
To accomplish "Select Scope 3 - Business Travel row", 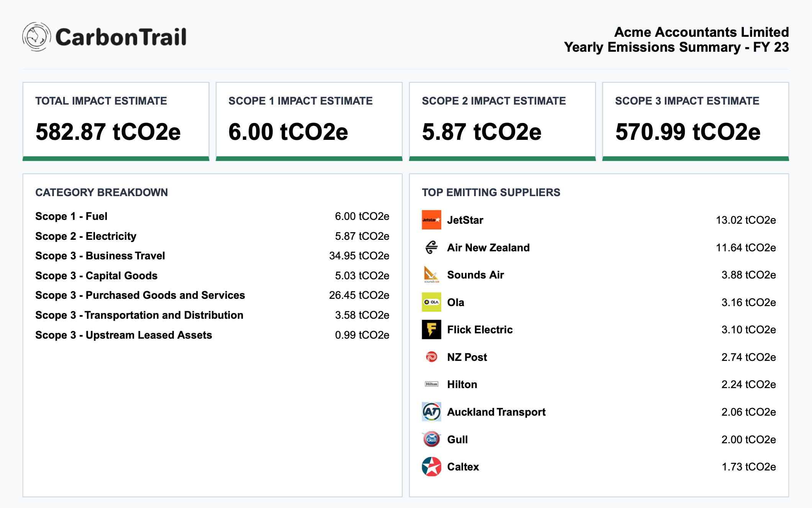I will click(212, 256).
